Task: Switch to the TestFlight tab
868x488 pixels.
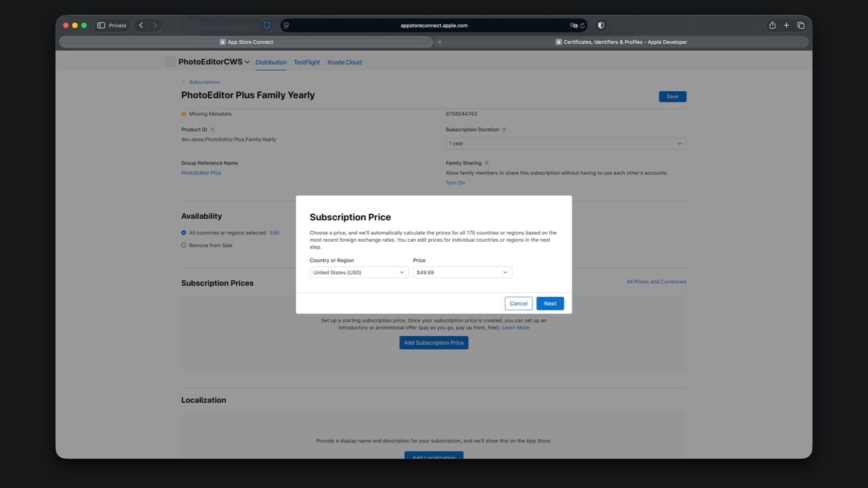Action: coord(307,62)
